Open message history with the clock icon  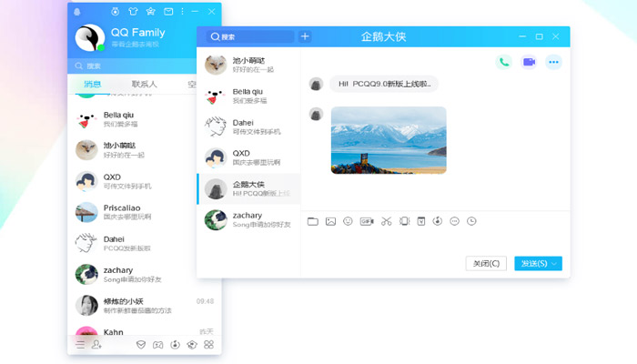pyautogui.click(x=471, y=221)
